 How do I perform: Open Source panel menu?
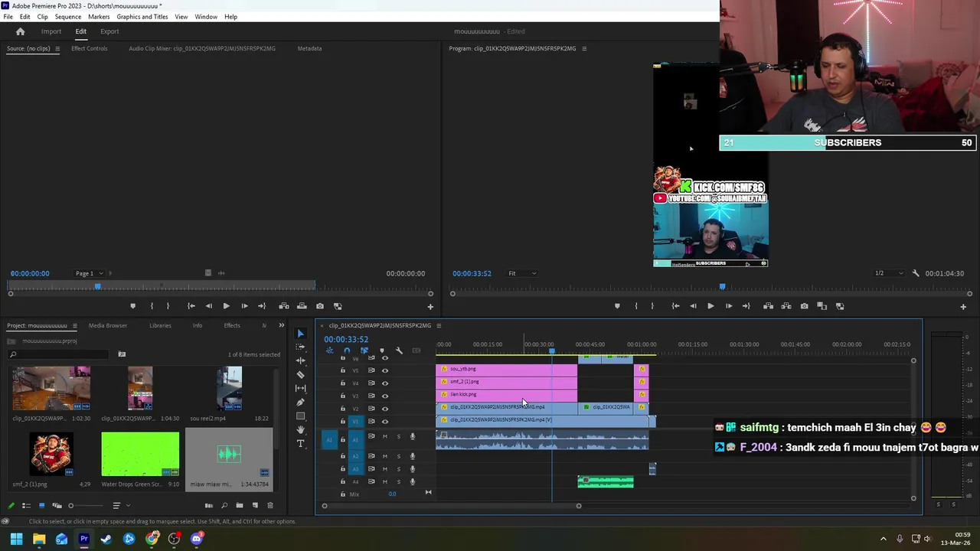[57, 48]
